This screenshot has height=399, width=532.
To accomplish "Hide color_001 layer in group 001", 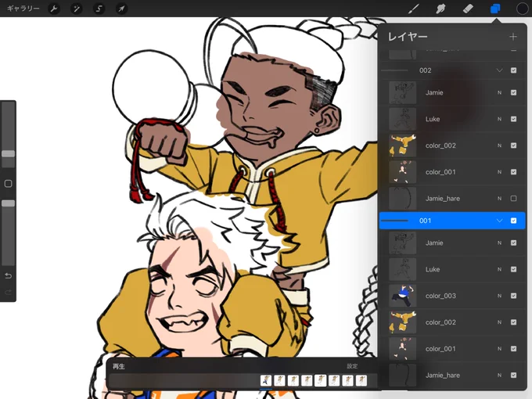I will coord(514,348).
